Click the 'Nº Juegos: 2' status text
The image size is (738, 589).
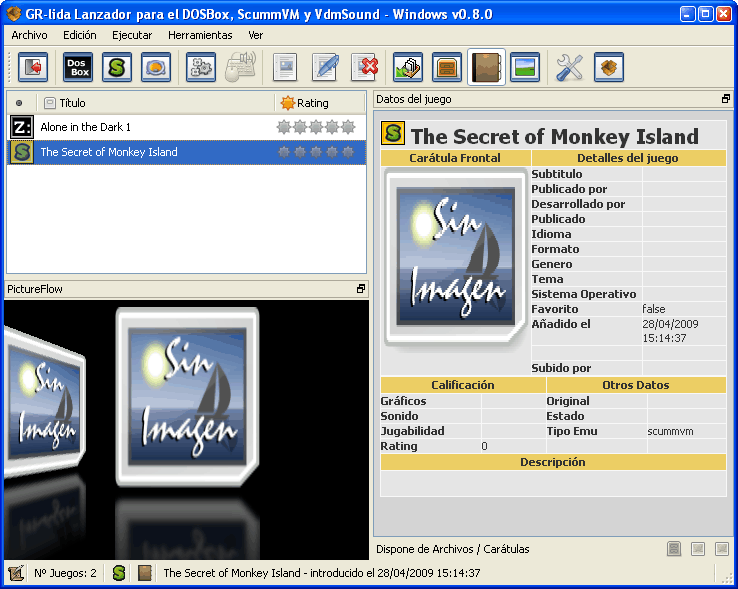click(65, 573)
